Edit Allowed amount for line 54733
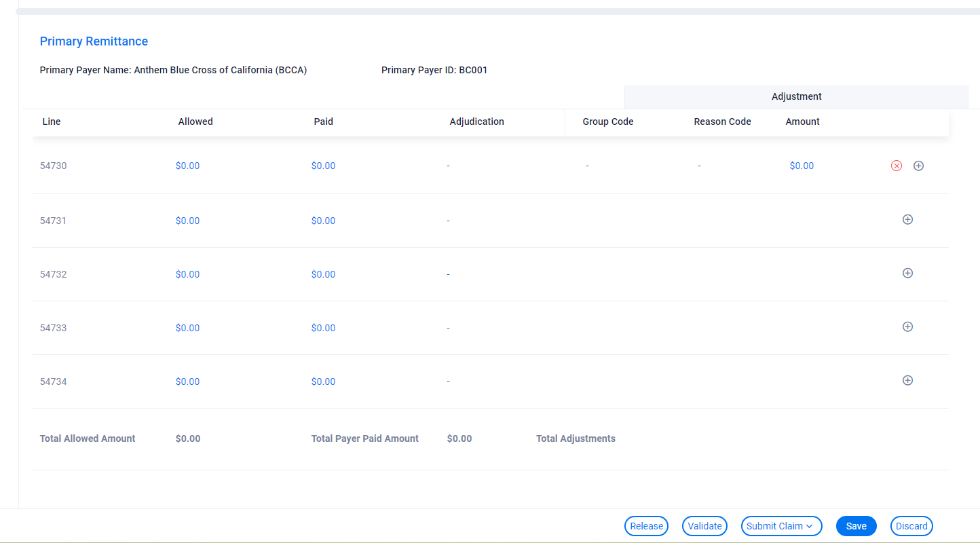The height and width of the screenshot is (543, 980). click(187, 328)
